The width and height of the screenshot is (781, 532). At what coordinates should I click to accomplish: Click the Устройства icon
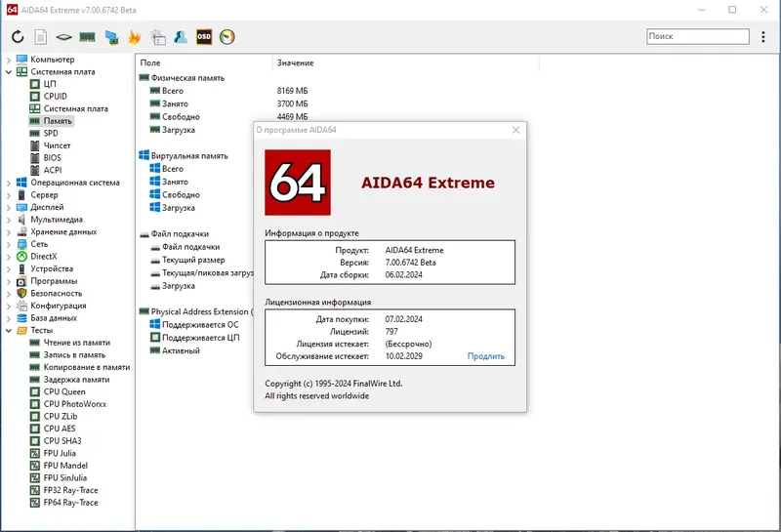(21, 269)
